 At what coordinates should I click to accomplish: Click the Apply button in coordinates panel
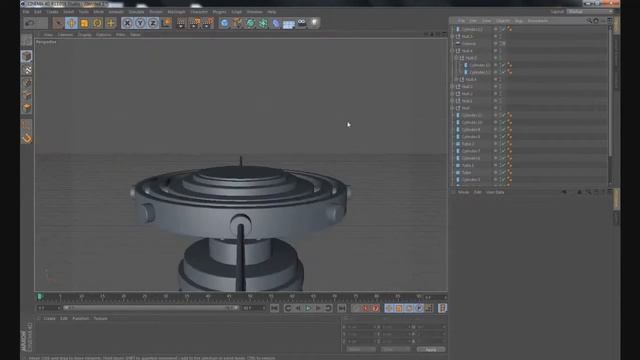(x=431, y=349)
